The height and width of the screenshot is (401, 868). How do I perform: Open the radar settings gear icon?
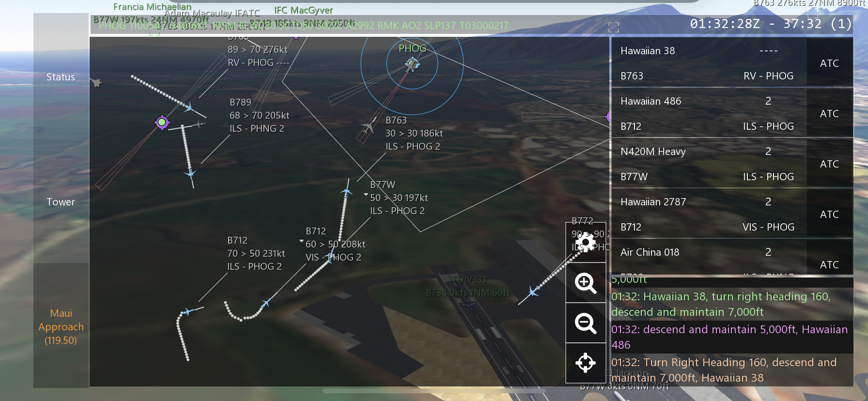(586, 243)
